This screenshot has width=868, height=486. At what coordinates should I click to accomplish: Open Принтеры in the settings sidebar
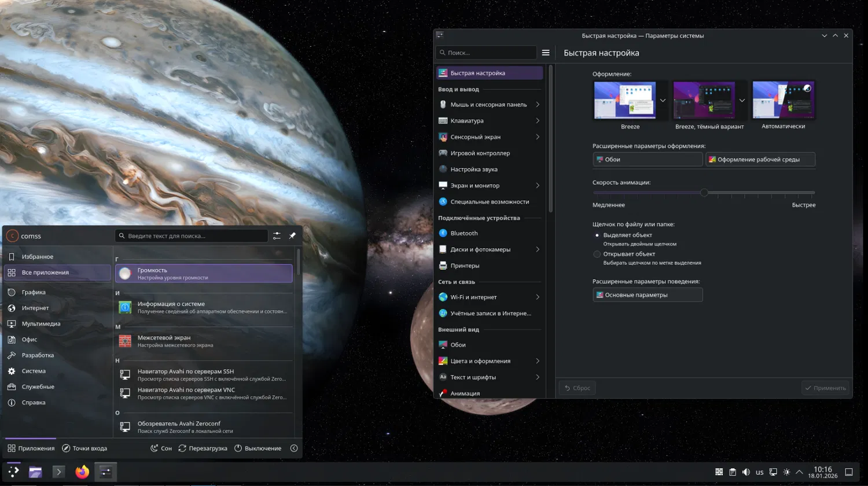[490, 266]
